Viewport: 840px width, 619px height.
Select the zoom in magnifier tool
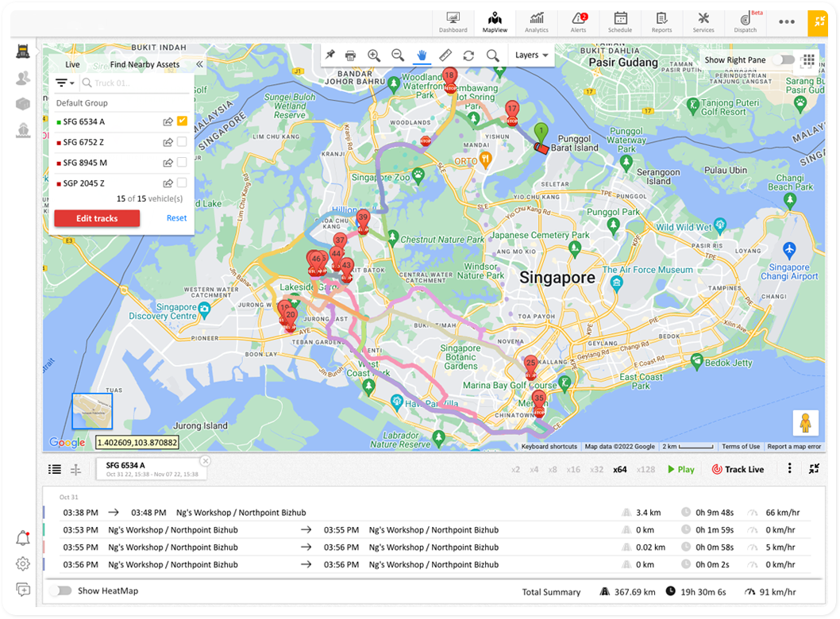tap(373, 56)
